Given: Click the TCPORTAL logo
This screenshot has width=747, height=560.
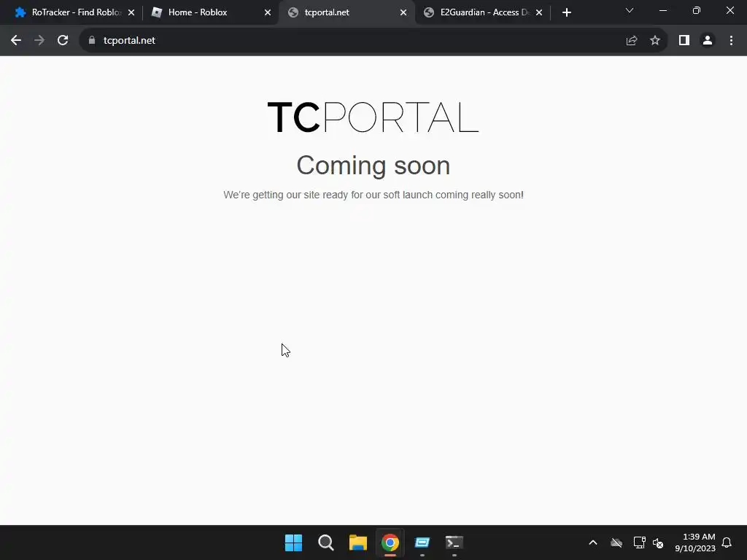Looking at the screenshot, I should pos(373,117).
